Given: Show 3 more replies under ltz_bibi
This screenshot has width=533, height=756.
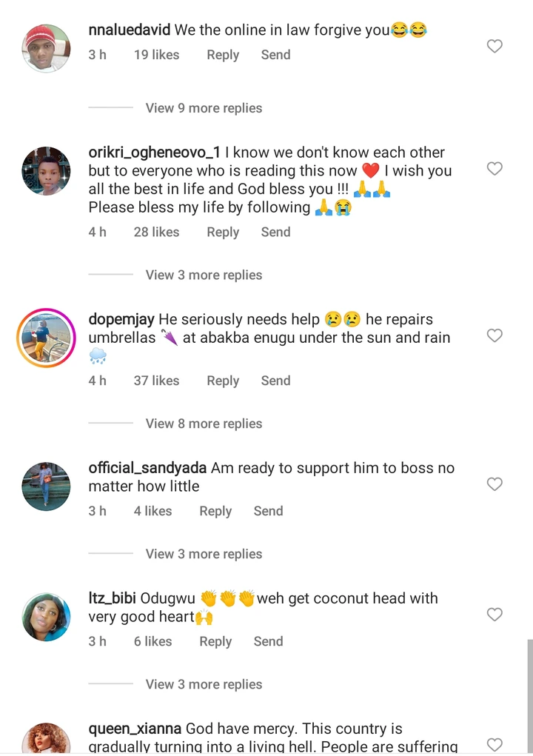Looking at the screenshot, I should pyautogui.click(x=204, y=684).
